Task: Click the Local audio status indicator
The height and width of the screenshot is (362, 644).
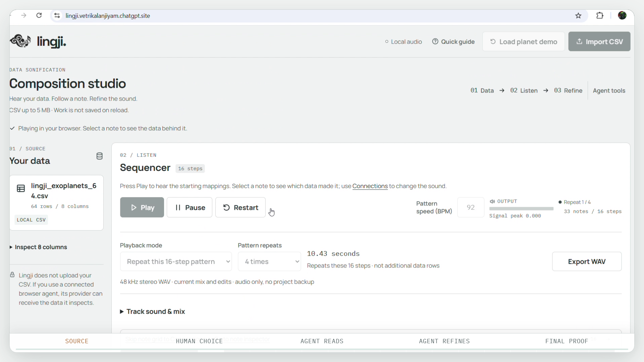Action: click(x=404, y=42)
